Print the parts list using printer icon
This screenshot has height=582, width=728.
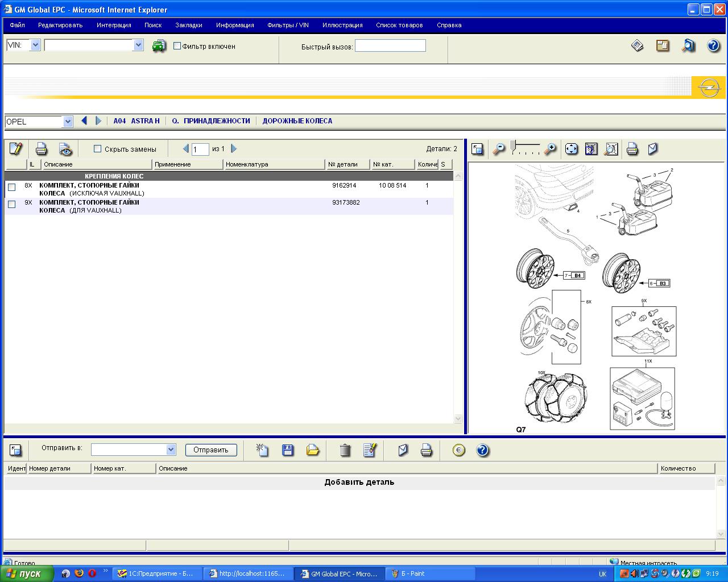click(x=41, y=149)
